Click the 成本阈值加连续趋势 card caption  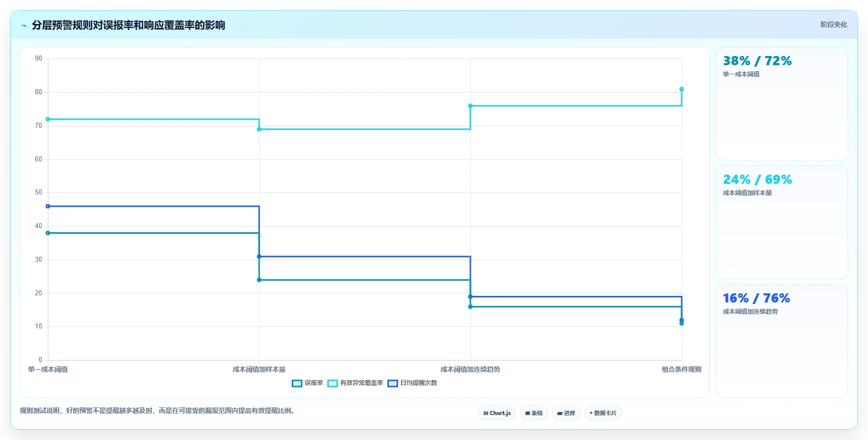(750, 312)
